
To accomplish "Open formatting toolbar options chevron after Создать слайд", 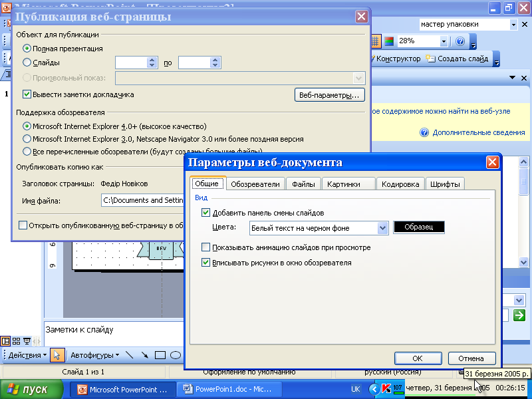I will (x=496, y=59).
